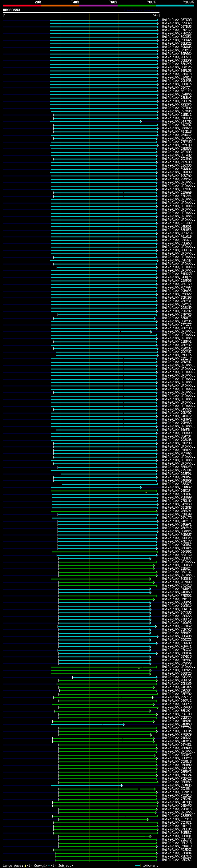Select label UniRef100_C9JNQ5
This screenshot has width=197, height=868.
[x=177, y=785]
